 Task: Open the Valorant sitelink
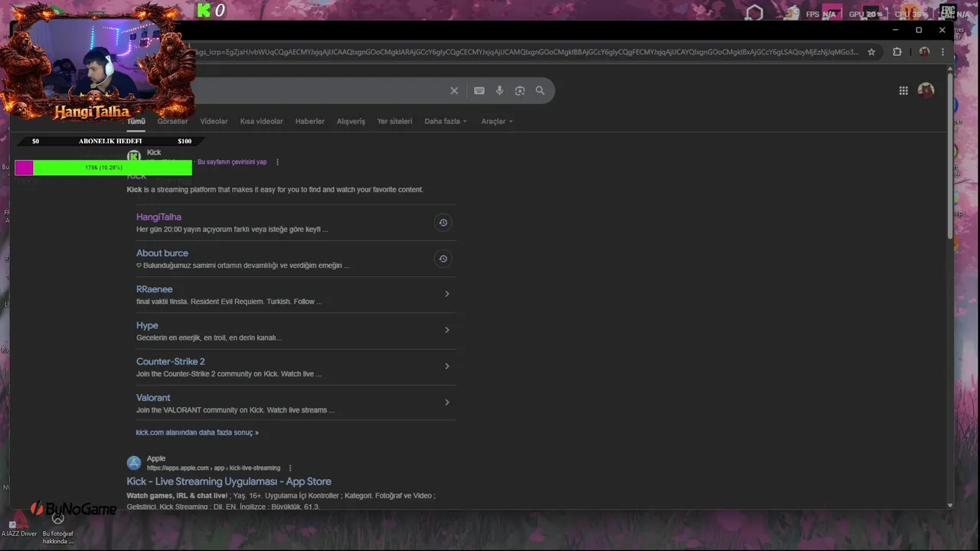(x=153, y=397)
